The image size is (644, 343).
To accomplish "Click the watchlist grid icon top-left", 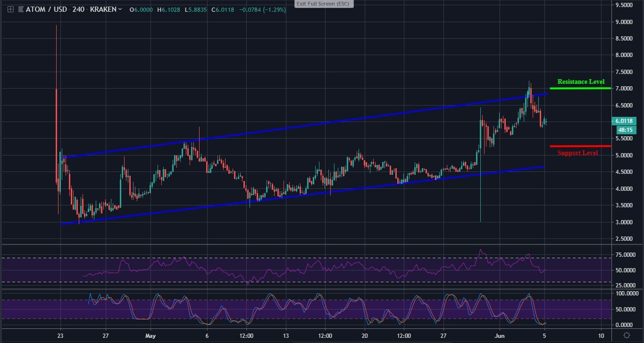I will [10, 9].
